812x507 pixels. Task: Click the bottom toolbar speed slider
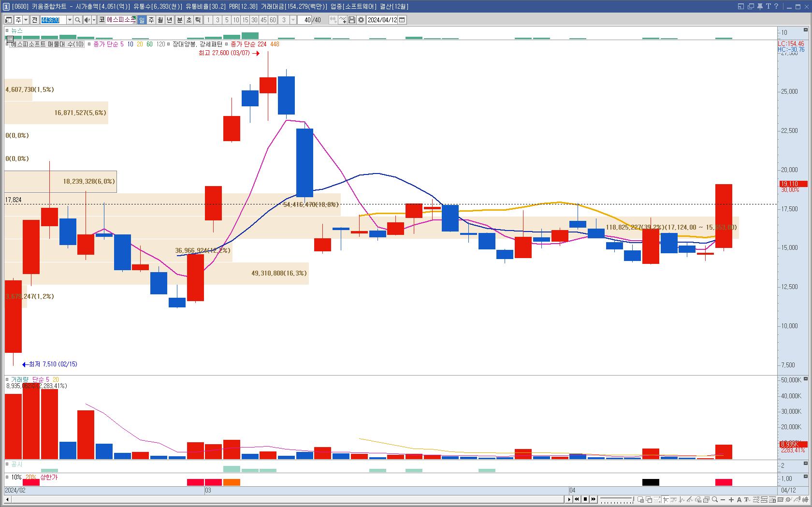click(617, 499)
